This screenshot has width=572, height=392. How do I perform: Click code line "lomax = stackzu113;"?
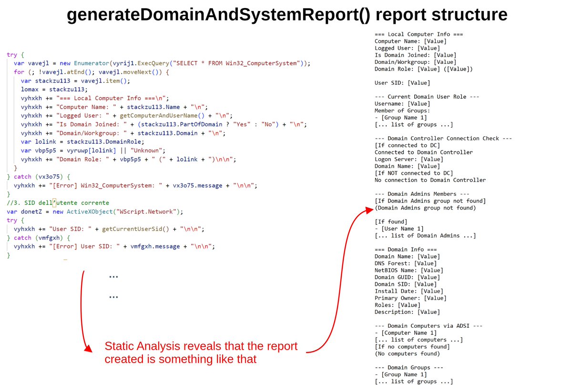tap(54, 89)
